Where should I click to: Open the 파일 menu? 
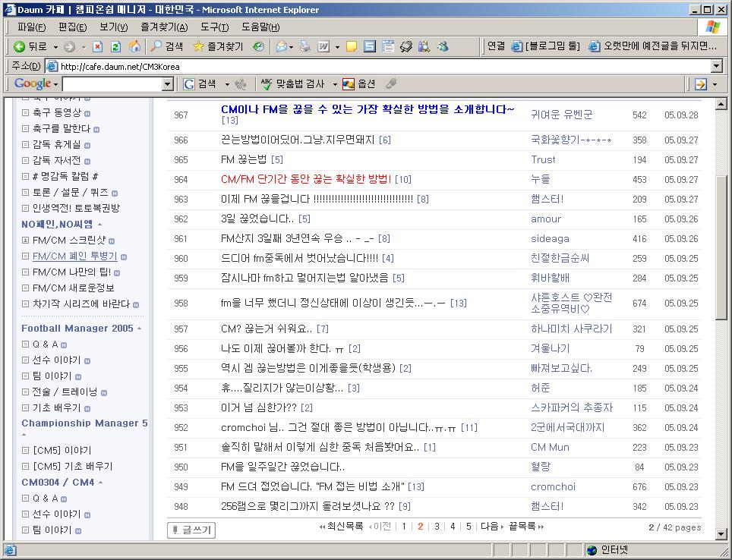(x=31, y=27)
